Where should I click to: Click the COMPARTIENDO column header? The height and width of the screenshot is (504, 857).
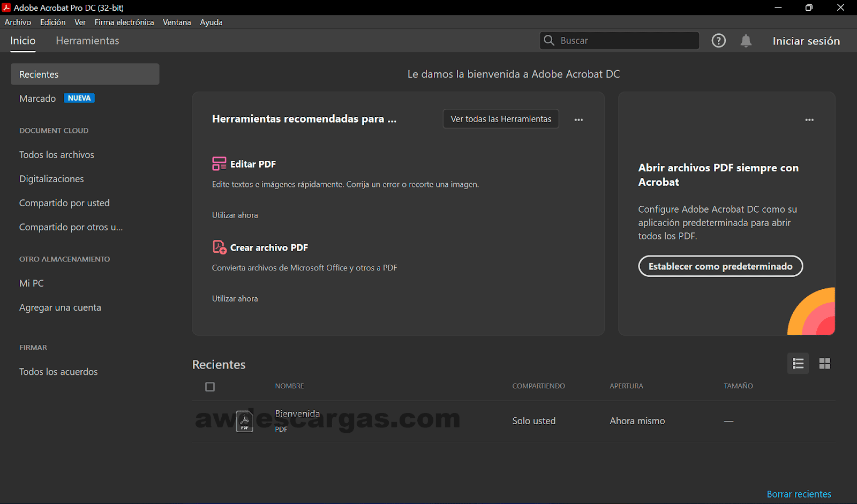point(538,386)
